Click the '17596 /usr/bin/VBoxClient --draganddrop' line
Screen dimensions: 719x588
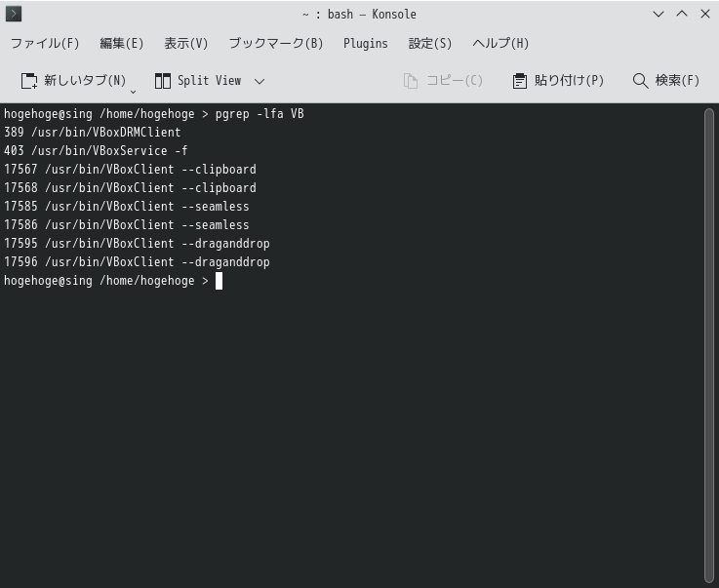click(x=137, y=261)
